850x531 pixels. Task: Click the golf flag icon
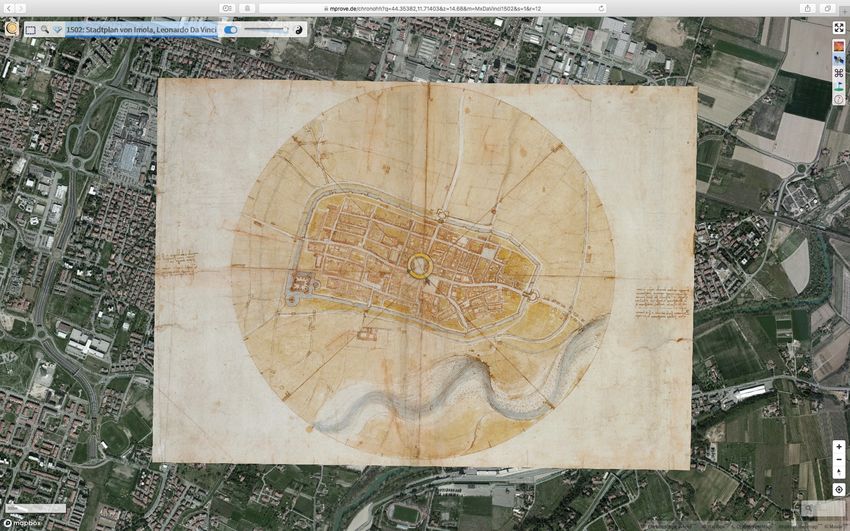(x=839, y=86)
